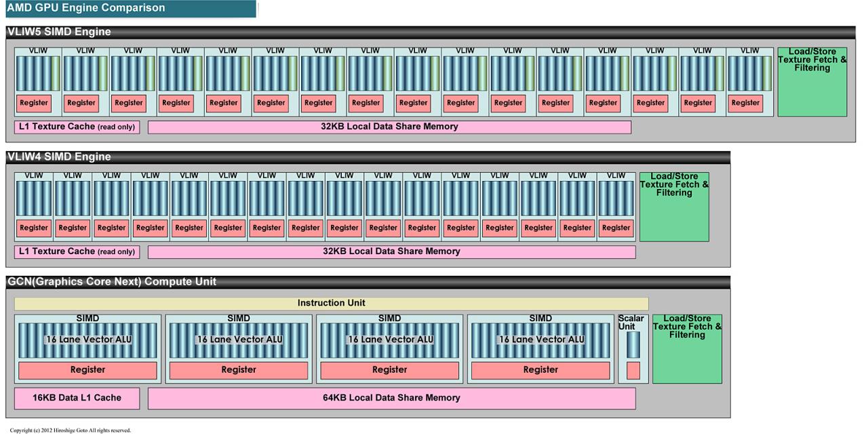Select the "Scalar Unit" label
This screenshot has width=868, height=435.
click(631, 323)
